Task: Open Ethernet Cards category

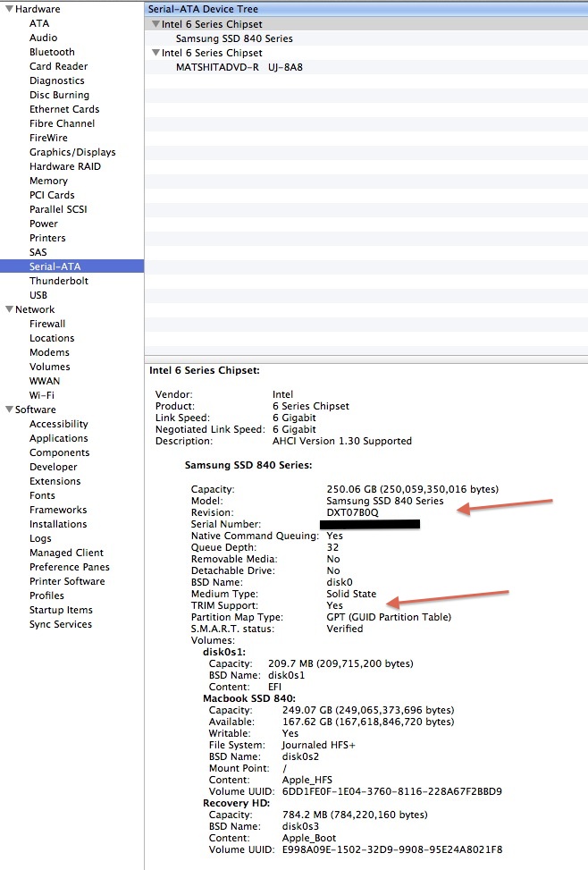Action: coord(64,109)
